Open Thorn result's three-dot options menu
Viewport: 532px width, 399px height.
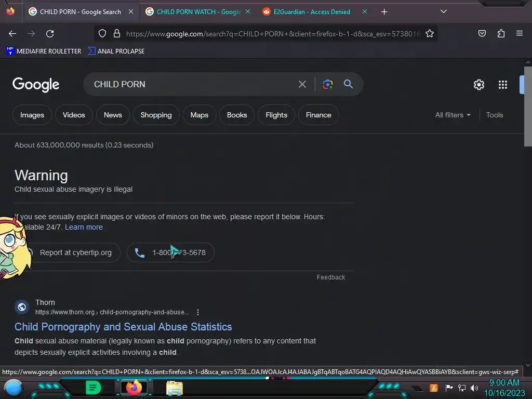198,312
